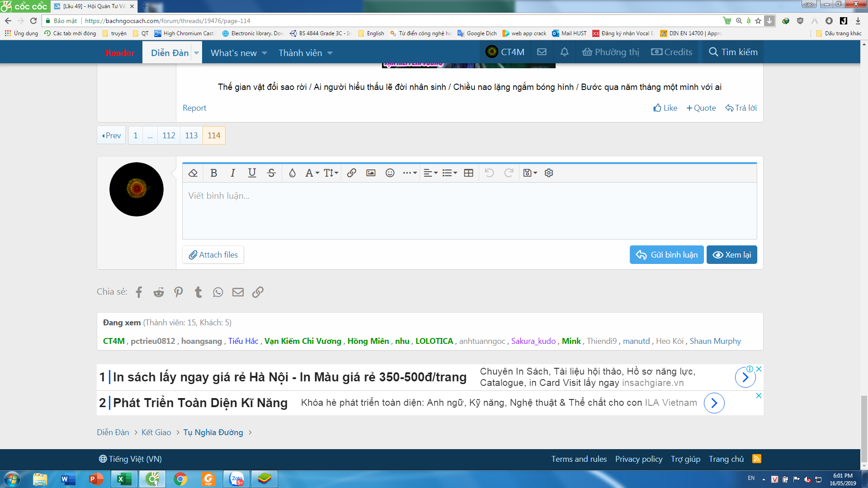This screenshot has width=868, height=488.
Task: Click the eraser remove formatting icon
Action: point(193,173)
